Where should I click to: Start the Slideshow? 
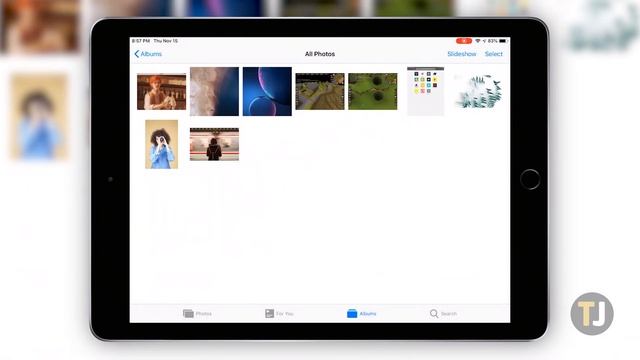(x=462, y=54)
